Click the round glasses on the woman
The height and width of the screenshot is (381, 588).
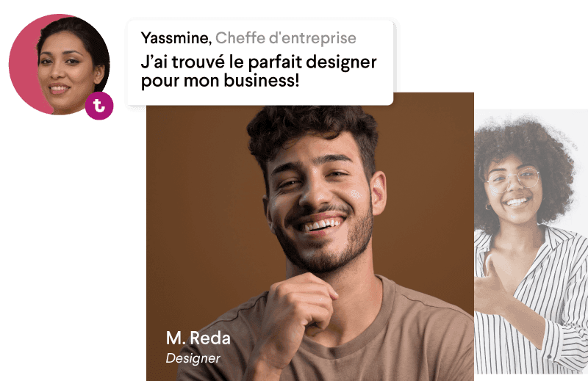point(514,179)
